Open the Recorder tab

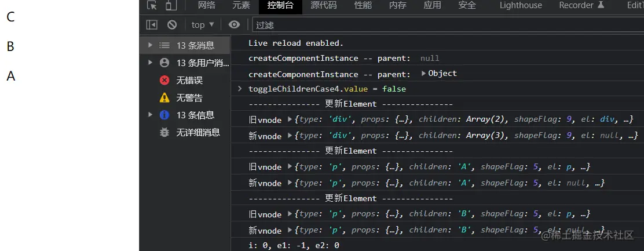click(x=581, y=5)
